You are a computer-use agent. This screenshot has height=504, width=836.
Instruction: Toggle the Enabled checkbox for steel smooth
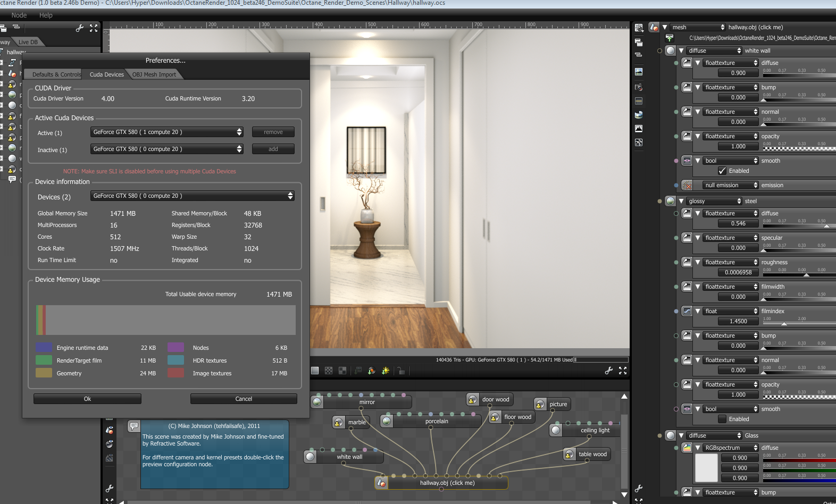point(722,419)
